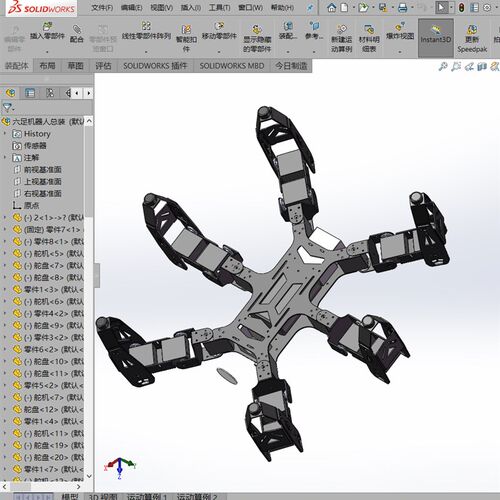Click the Options gear icon
Screen dimensions: 500x500
tap(487, 7)
